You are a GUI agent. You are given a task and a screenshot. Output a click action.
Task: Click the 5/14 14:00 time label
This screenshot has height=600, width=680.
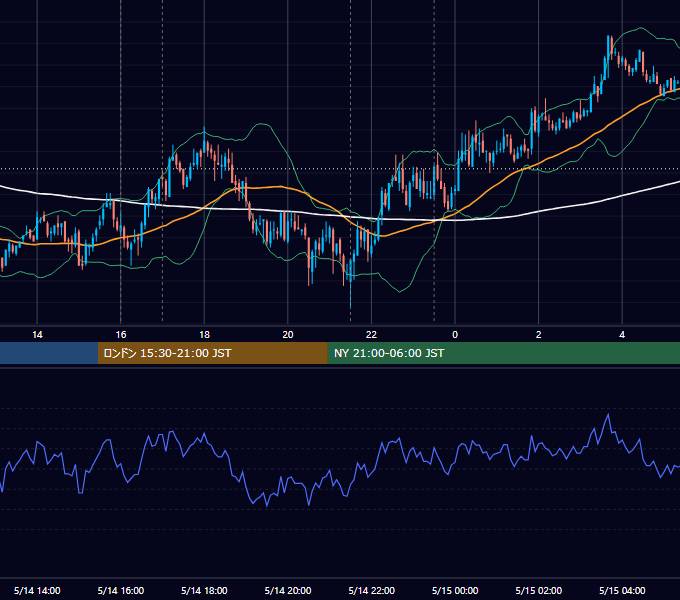(x=37, y=590)
